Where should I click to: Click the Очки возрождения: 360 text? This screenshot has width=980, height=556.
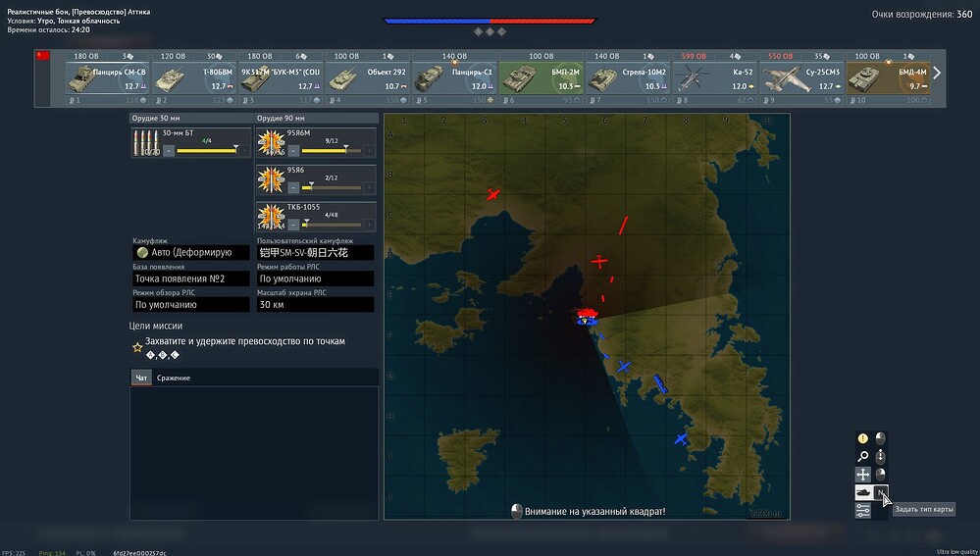pyautogui.click(x=922, y=15)
